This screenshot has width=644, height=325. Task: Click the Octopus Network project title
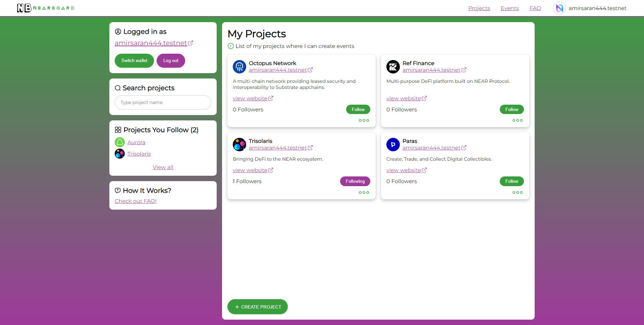[x=272, y=63]
